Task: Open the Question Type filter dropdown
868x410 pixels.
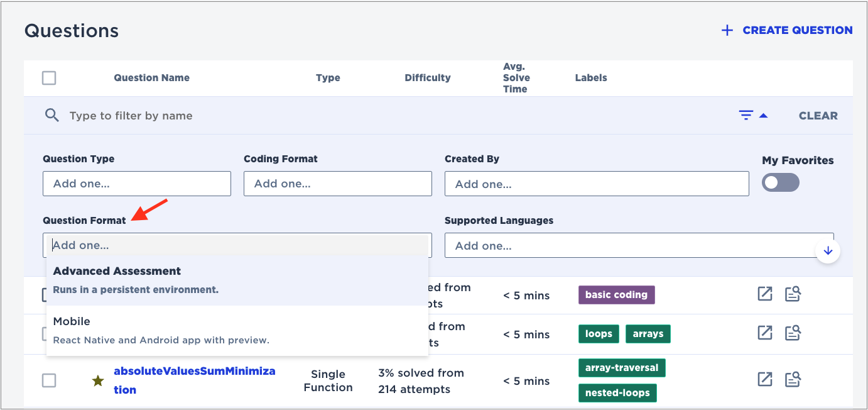Action: (137, 184)
